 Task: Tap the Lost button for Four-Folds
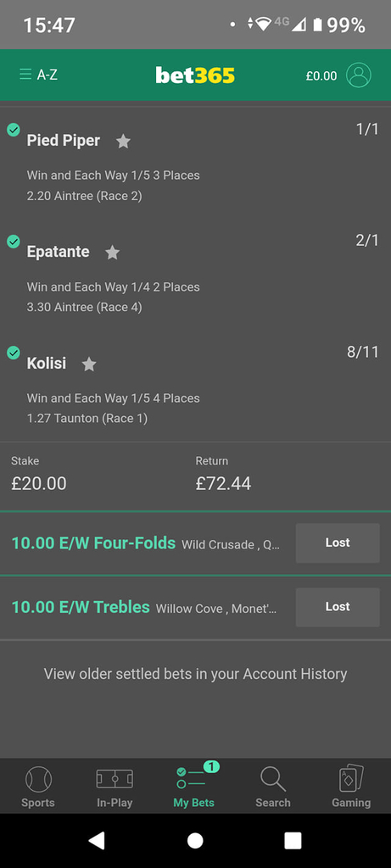[x=338, y=543]
